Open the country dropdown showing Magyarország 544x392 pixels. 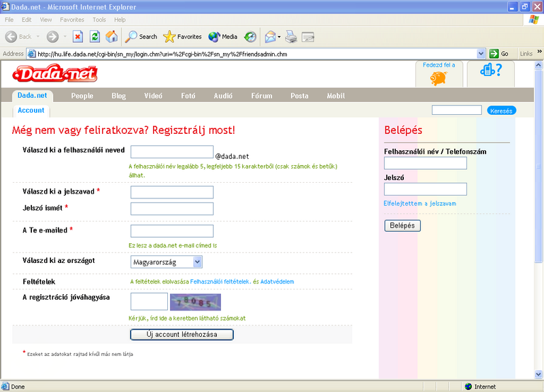tap(167, 262)
